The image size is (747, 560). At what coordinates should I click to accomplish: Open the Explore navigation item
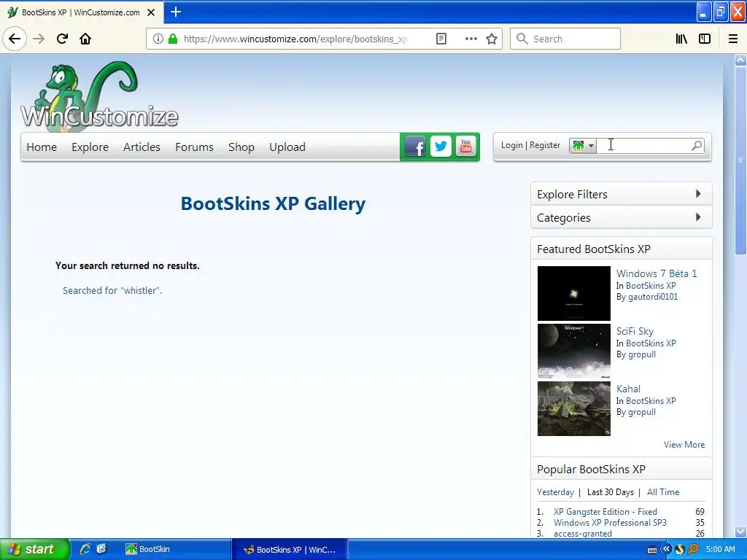click(x=90, y=147)
